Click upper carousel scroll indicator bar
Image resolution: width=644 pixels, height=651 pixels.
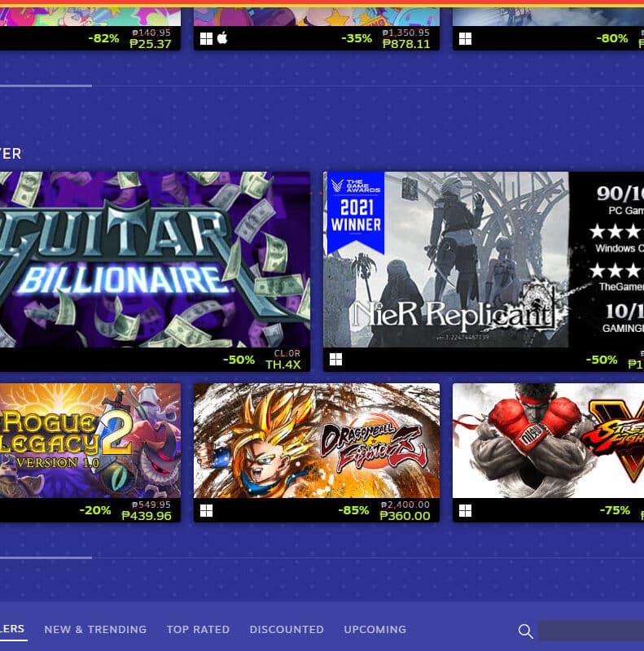pos(46,86)
